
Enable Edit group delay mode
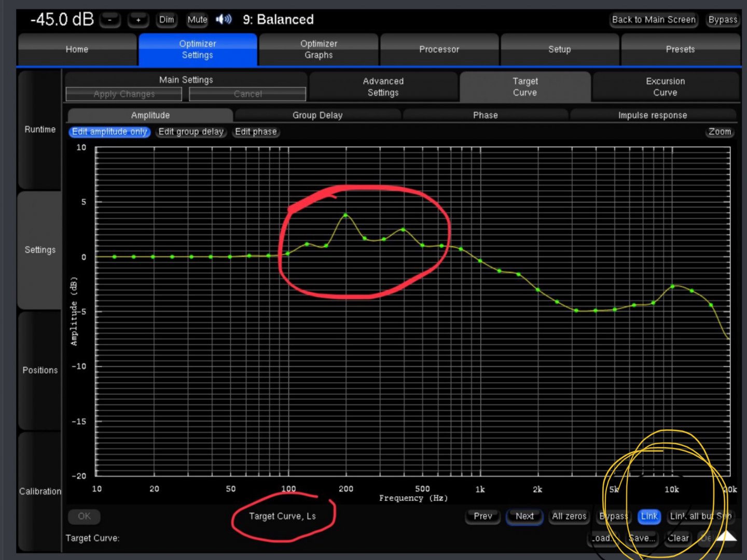coord(191,132)
